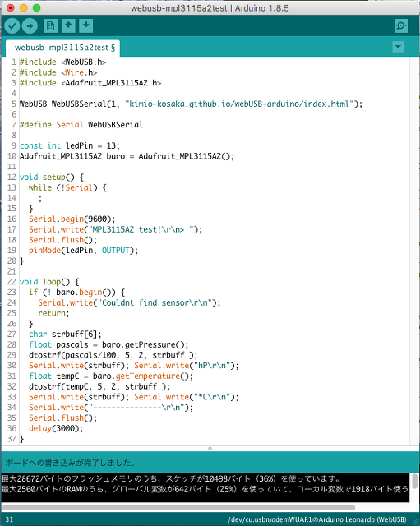The image size is (420, 526).
Task: Open a sketch with the up-arrow icon
Action: tap(68, 25)
